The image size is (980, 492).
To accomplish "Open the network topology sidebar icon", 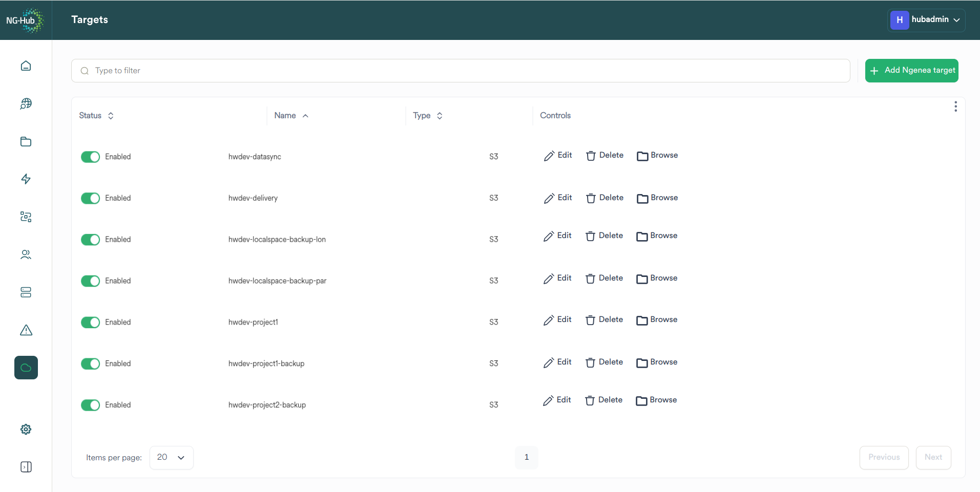I will tap(26, 217).
